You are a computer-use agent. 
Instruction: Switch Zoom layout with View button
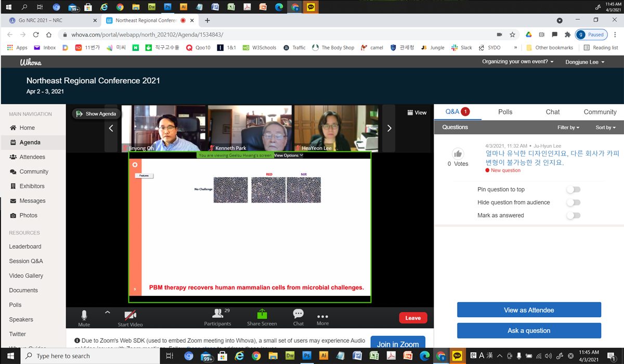(x=417, y=112)
